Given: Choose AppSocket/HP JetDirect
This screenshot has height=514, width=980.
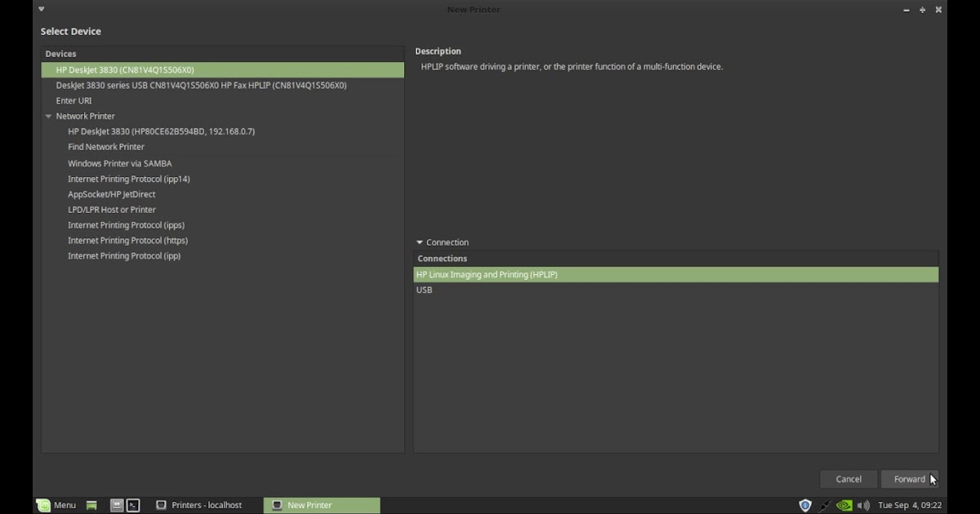Looking at the screenshot, I should pyautogui.click(x=222, y=194).
